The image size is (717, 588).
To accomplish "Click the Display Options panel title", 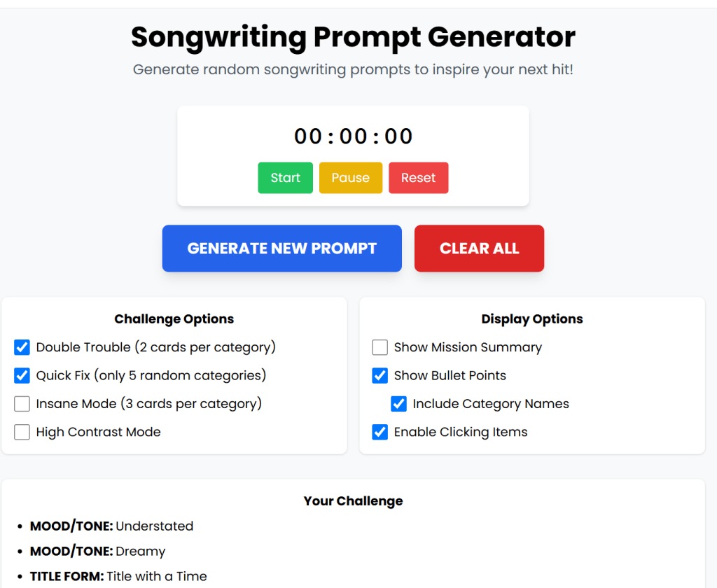I will [x=532, y=319].
